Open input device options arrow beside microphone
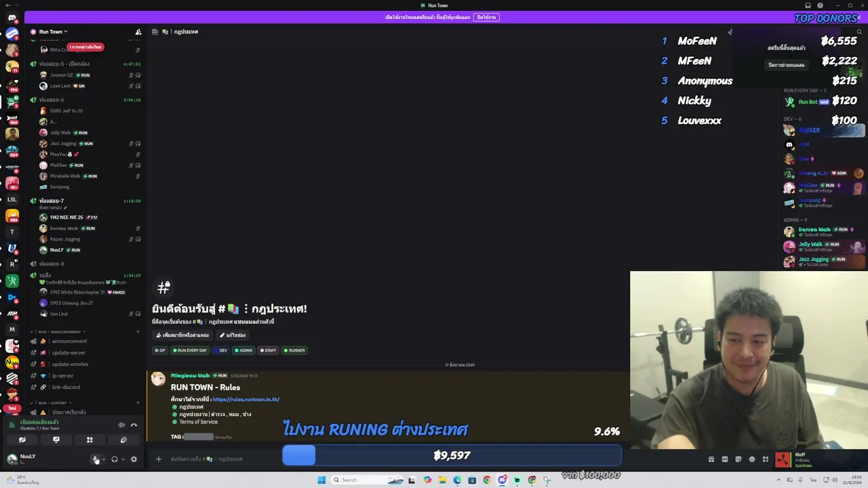 click(104, 459)
